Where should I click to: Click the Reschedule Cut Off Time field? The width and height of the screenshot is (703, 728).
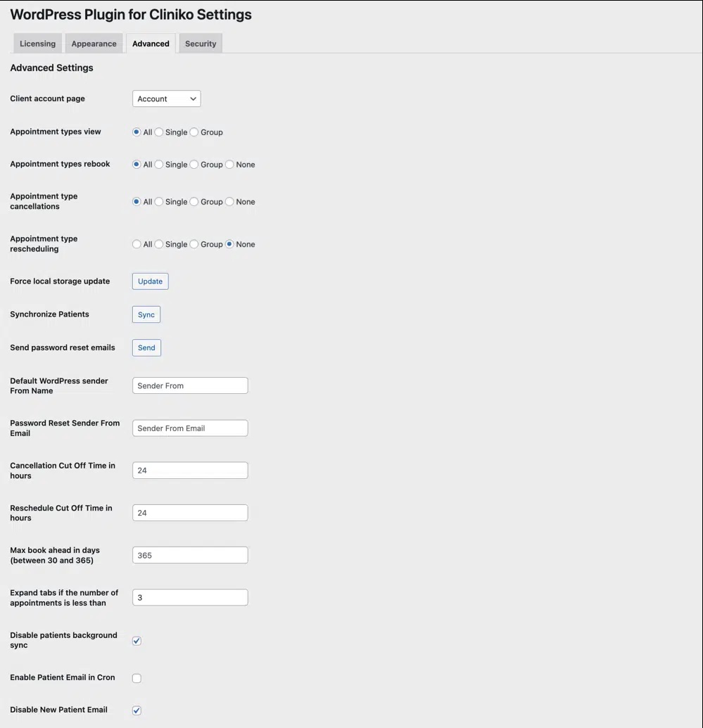pos(190,513)
